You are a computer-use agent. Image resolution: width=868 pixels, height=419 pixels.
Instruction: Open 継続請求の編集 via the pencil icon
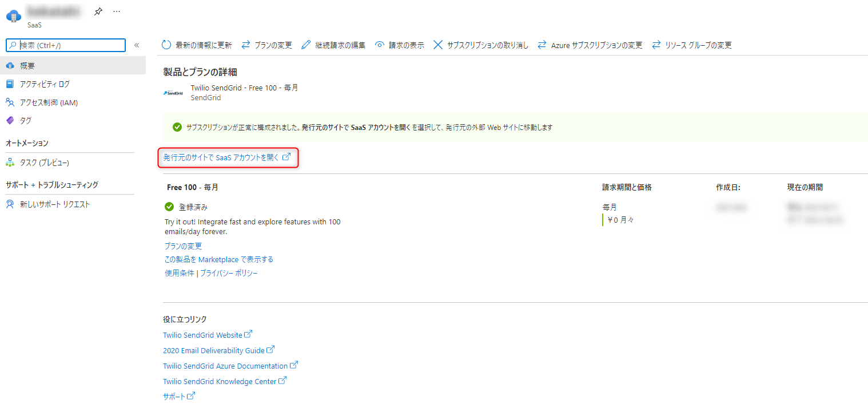tap(306, 45)
